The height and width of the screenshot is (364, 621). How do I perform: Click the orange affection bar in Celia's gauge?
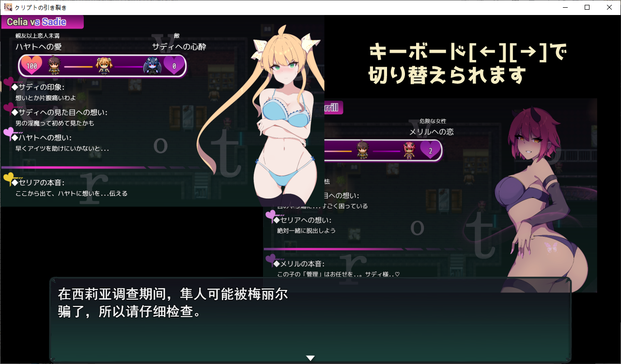[x=78, y=66]
